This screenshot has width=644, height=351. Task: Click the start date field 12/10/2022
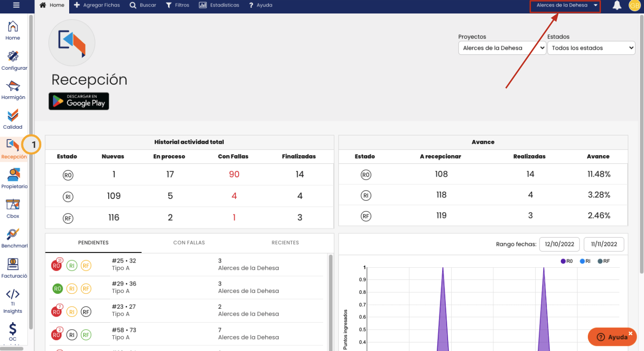559,244
